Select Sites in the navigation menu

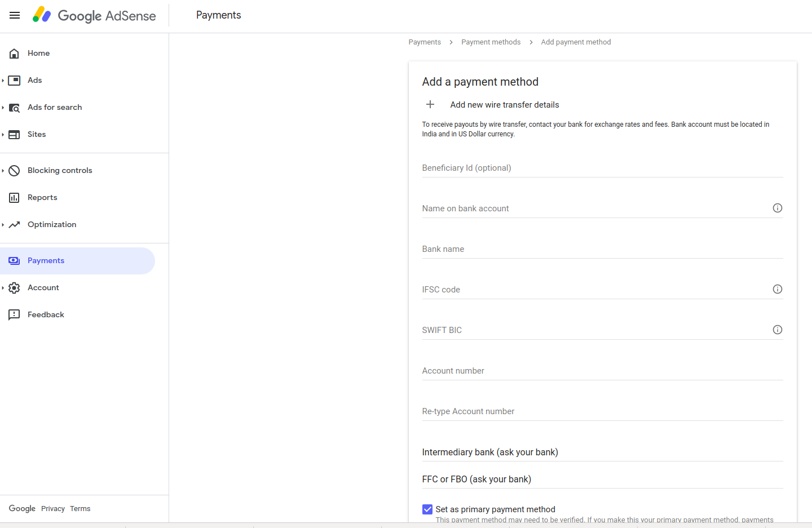(x=36, y=134)
